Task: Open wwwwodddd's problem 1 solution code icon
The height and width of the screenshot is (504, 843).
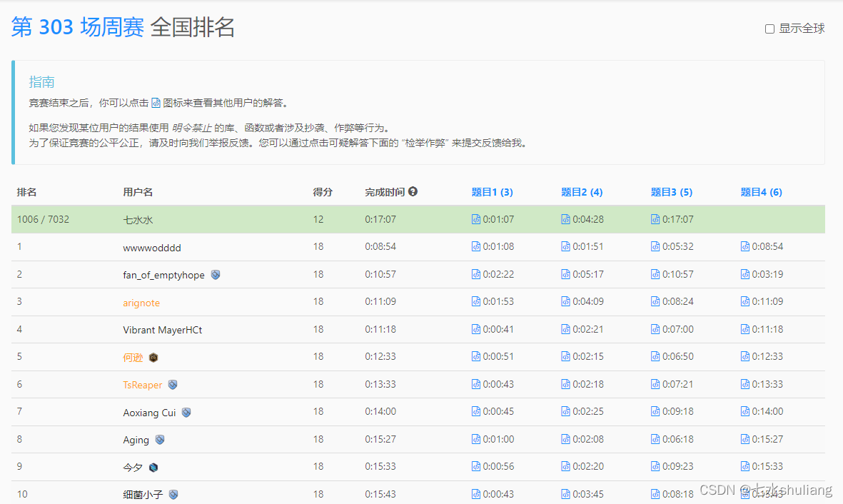Action: click(476, 247)
